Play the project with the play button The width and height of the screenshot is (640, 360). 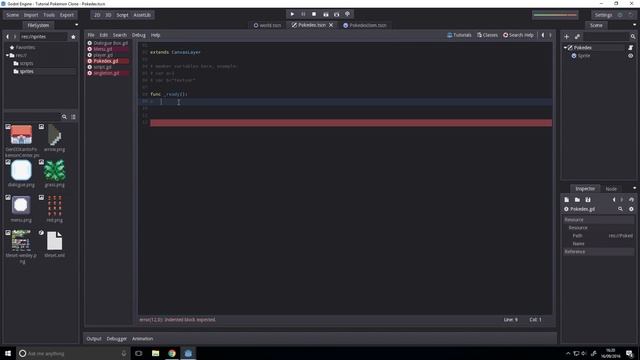[x=292, y=14]
